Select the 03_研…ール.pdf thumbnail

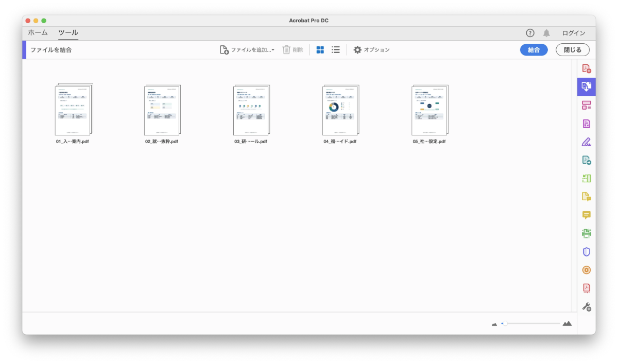[x=251, y=110]
